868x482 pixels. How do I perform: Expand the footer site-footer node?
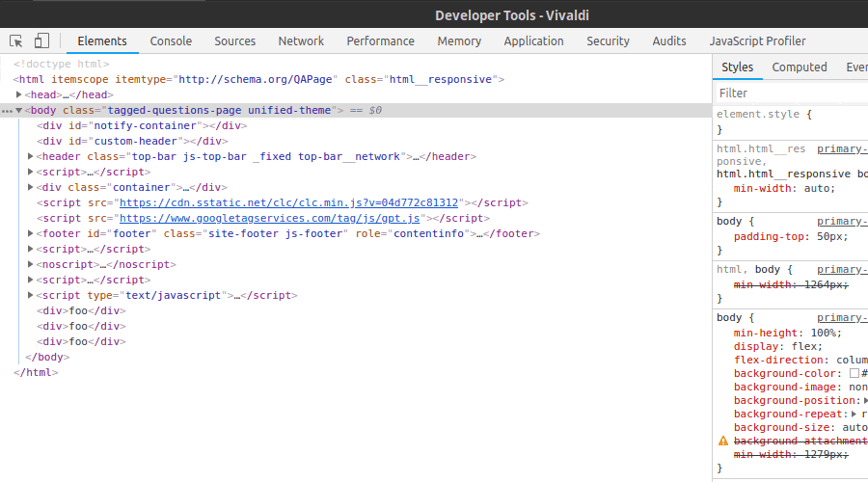point(31,233)
